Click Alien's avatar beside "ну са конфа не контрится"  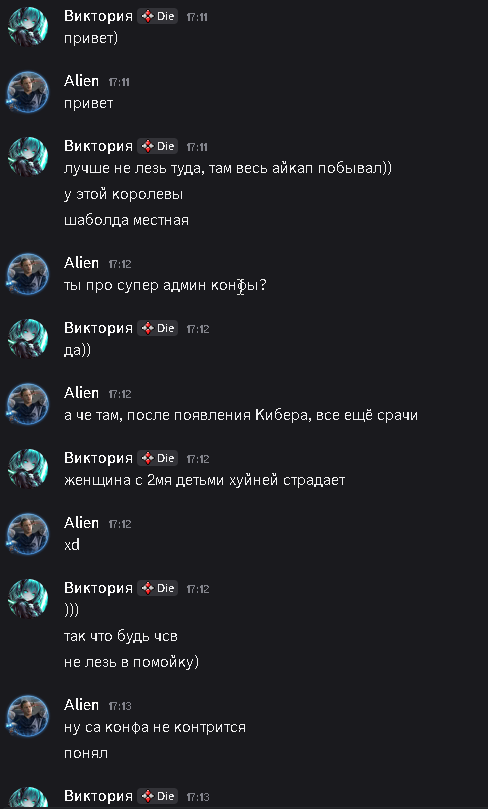click(x=28, y=715)
